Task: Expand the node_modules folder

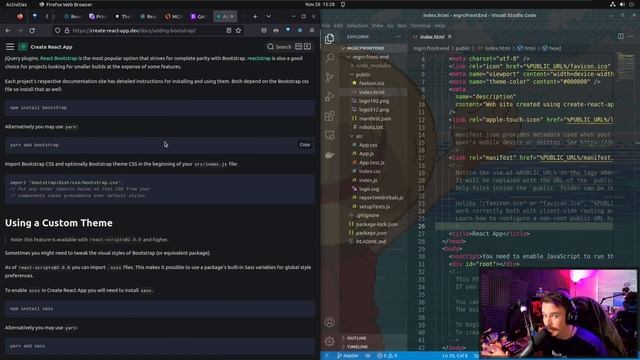Action: [x=373, y=66]
